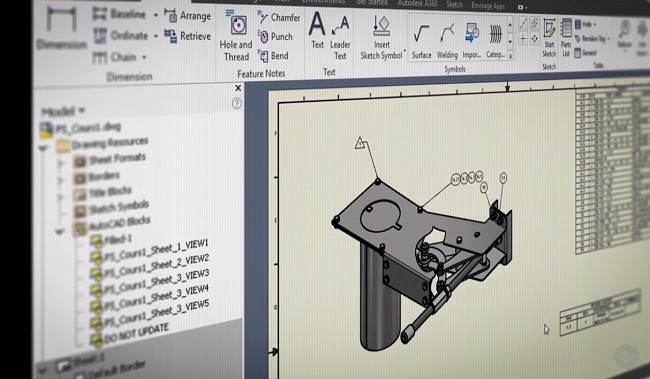This screenshot has width=650, height=379.
Task: Activate the Text tool
Action: click(317, 30)
